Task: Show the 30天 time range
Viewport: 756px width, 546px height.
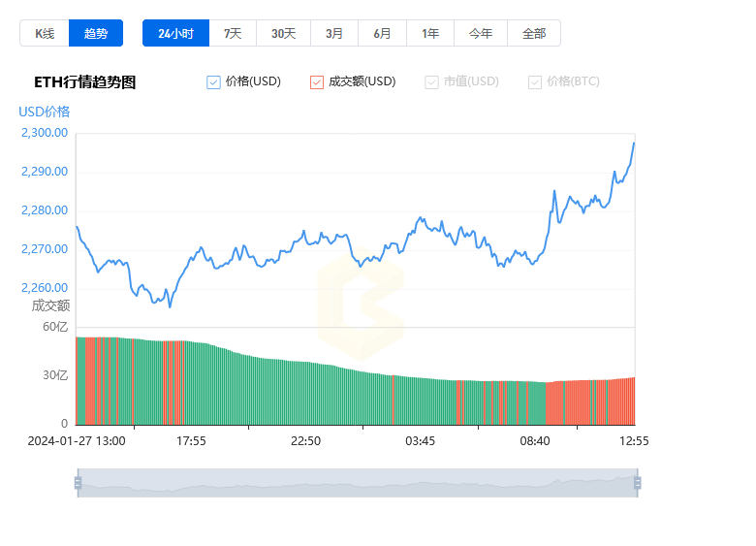Action: coord(283,33)
